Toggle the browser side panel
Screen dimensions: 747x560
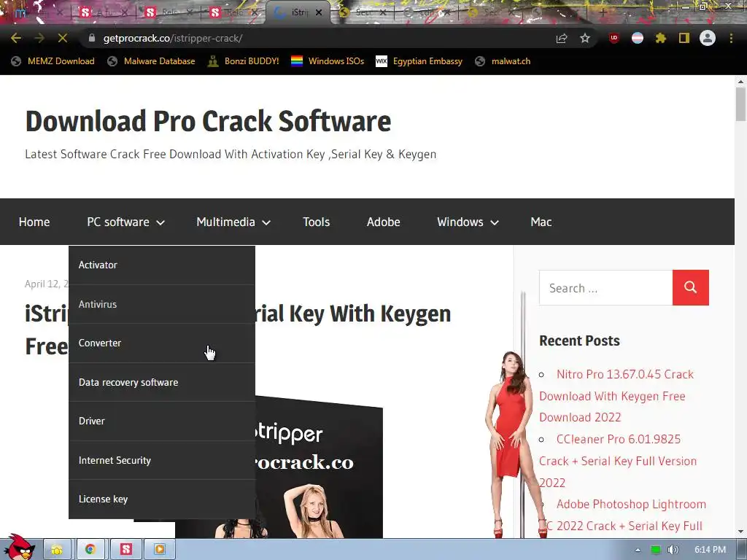click(x=684, y=38)
